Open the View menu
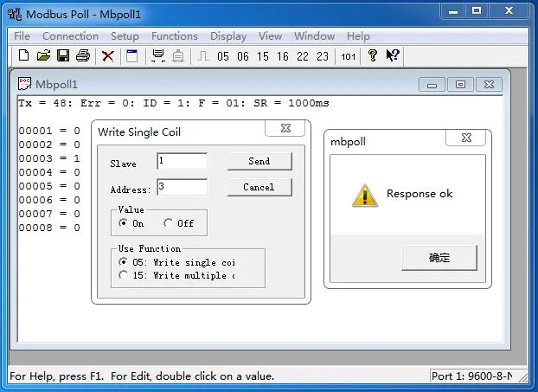The height and width of the screenshot is (392, 538). point(270,36)
